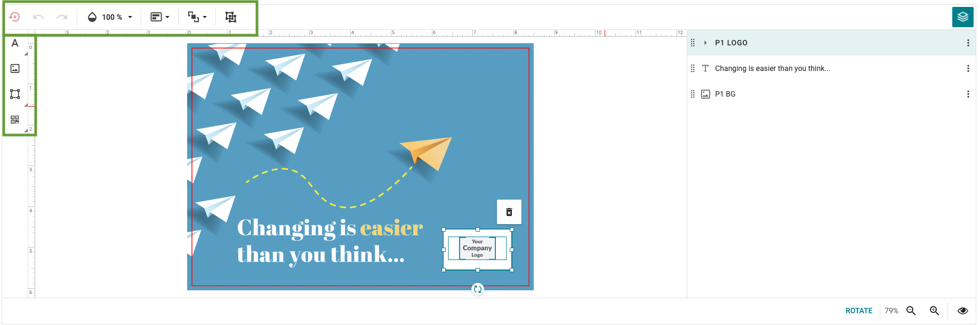
Task: Select the 'Changing is easier' text layer
Action: (772, 68)
